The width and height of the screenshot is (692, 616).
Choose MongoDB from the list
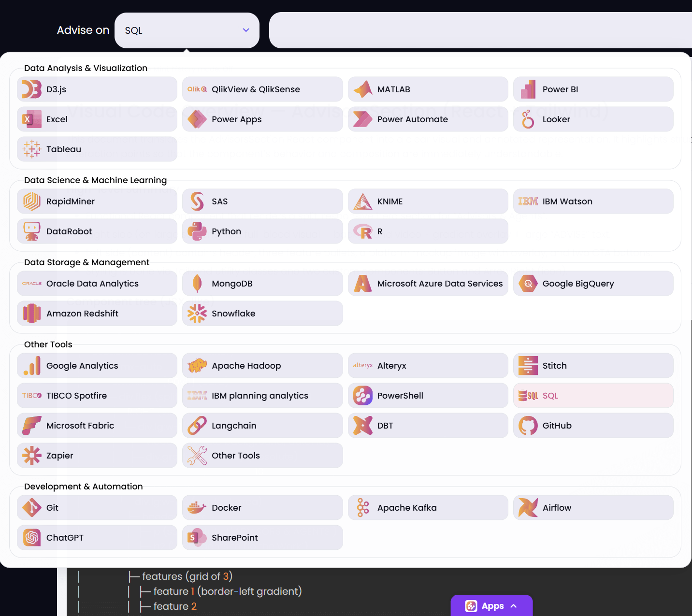262,284
